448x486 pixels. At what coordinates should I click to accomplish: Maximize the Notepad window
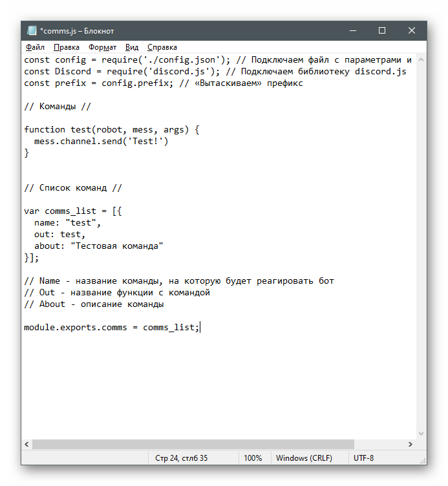coord(382,30)
